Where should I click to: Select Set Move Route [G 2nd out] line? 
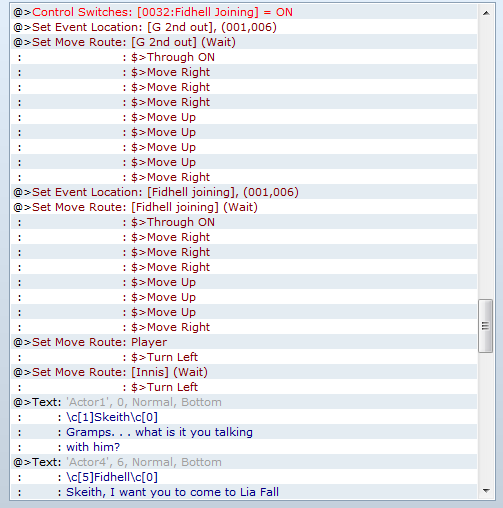244,42
